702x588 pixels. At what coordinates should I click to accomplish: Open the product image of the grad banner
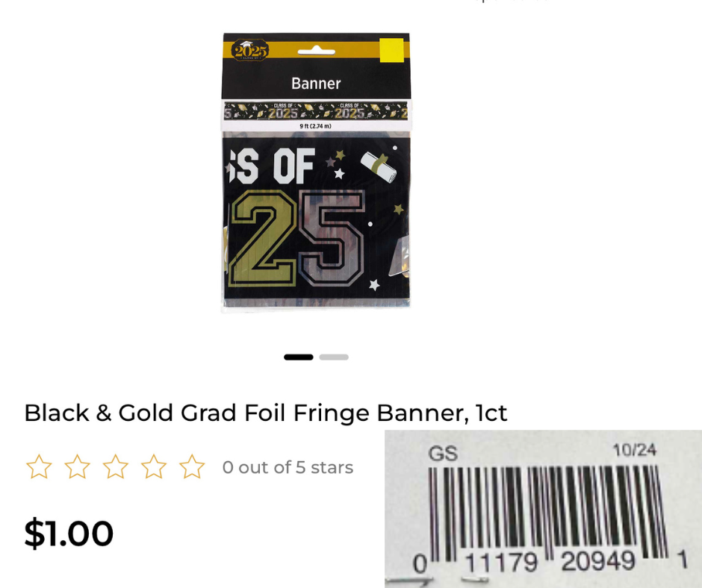coord(316,171)
